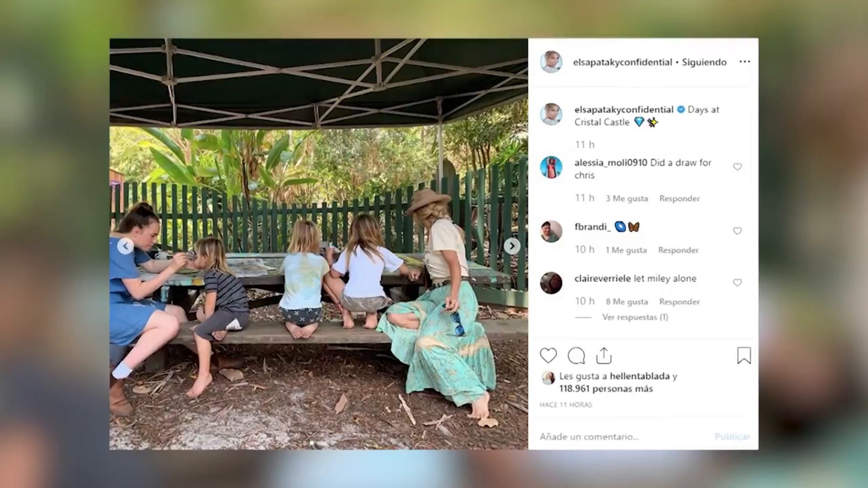The height and width of the screenshot is (488, 868).
Task: Like the post with the heart icon
Action: 548,356
